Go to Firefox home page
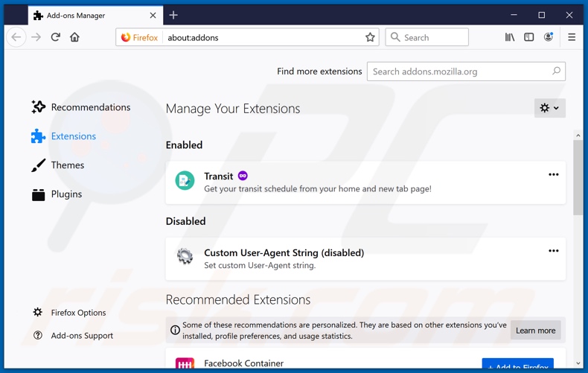Viewport: 588px width, 373px height. (x=74, y=37)
